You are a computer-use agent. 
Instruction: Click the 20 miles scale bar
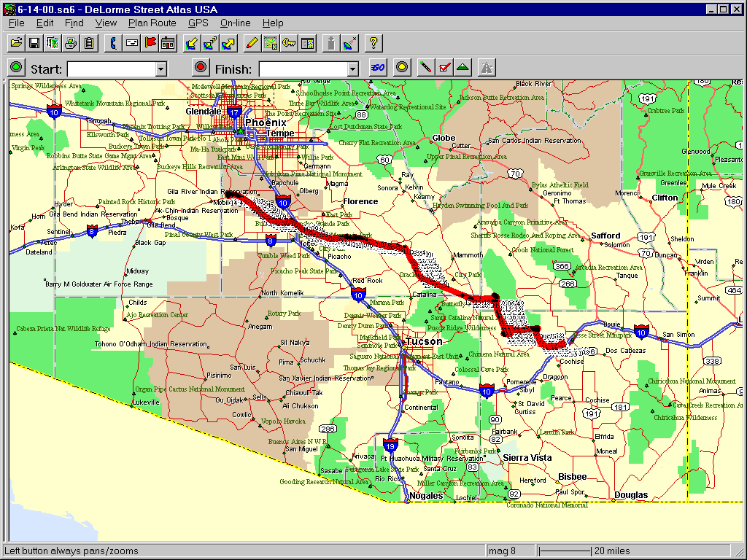(565, 551)
